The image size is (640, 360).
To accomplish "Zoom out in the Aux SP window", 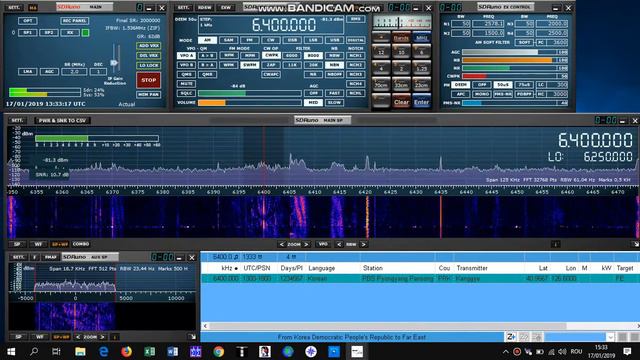I will [x=78, y=337].
